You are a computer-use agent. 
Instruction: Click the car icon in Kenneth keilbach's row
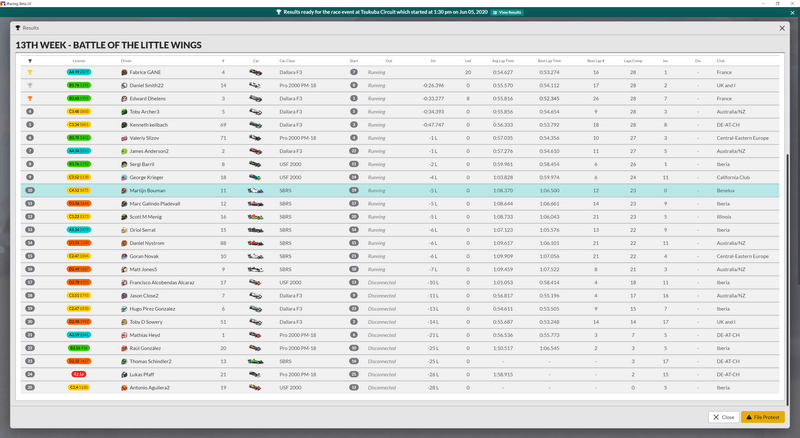[256, 125]
